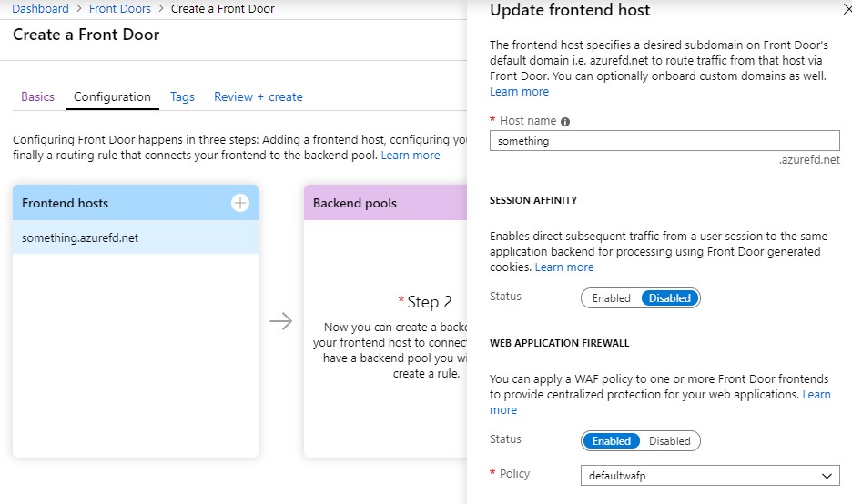Close the Update frontend host panel
852x504 pixels.
(x=847, y=10)
